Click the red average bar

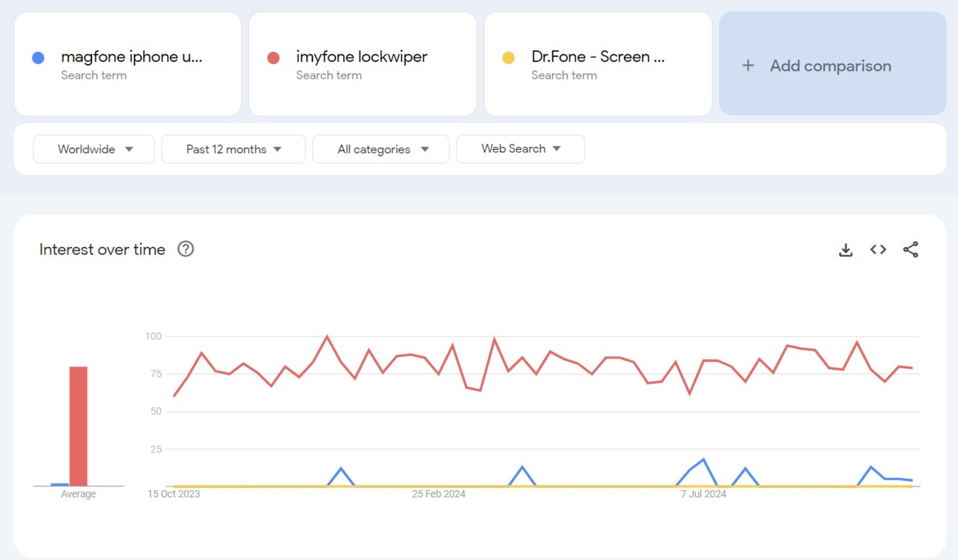[x=78, y=426]
